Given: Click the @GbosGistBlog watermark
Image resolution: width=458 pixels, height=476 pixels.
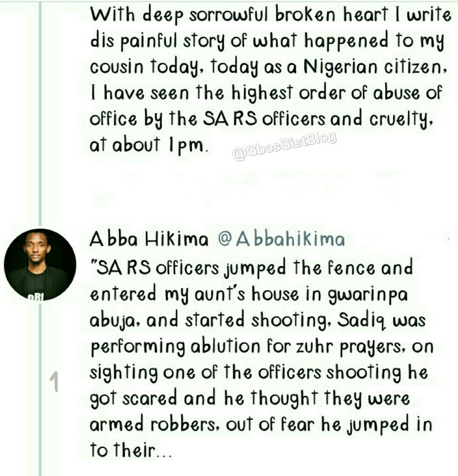Looking at the screenshot, I should (284, 146).
